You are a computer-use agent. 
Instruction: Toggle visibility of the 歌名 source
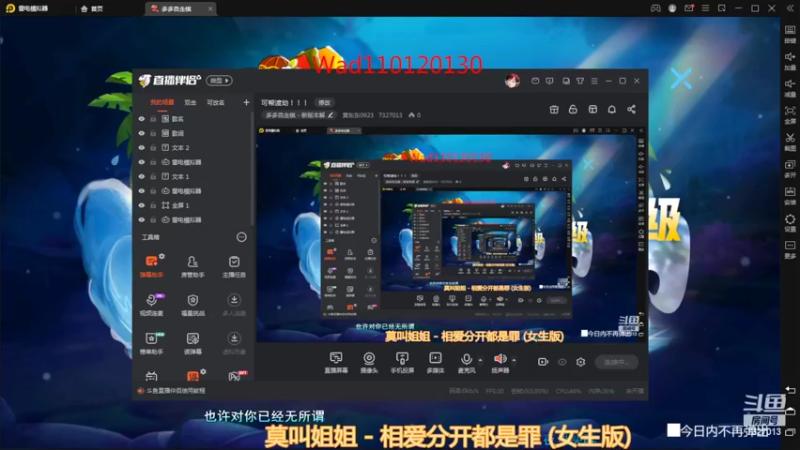point(141,118)
